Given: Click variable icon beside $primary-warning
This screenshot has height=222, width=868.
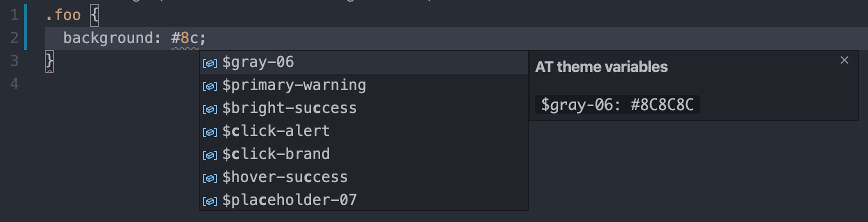Looking at the screenshot, I should [x=209, y=86].
